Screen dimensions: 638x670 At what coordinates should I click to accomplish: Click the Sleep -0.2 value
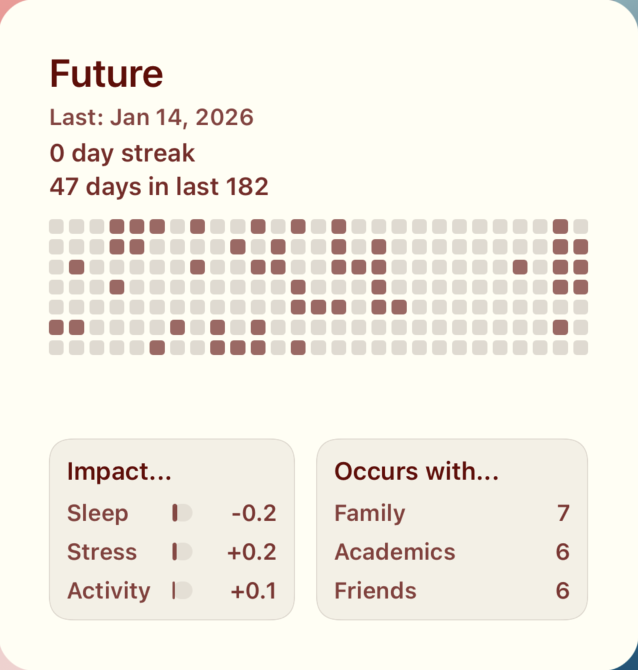253,513
